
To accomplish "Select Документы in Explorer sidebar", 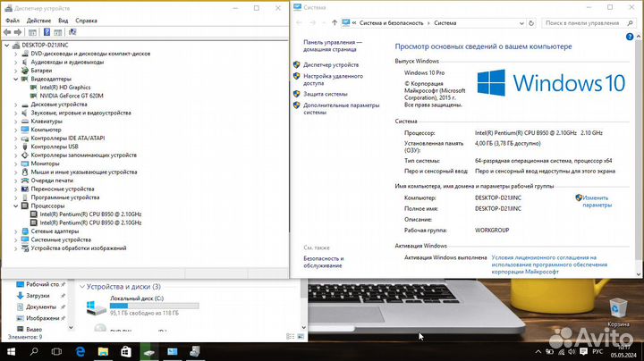I will [x=41, y=306].
